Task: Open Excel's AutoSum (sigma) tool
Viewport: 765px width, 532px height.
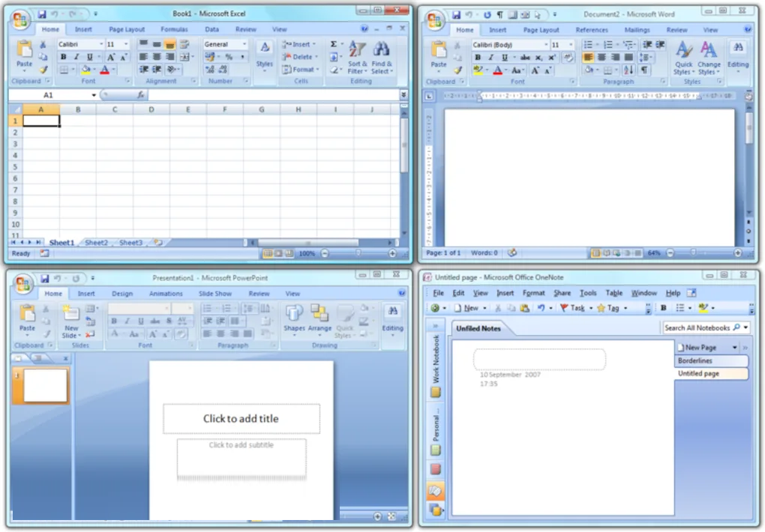Action: 334,44
